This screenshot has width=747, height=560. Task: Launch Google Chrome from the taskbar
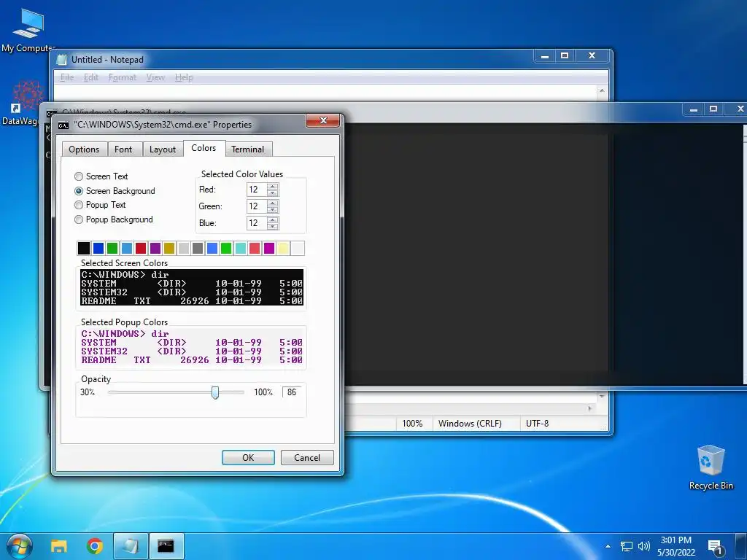click(x=94, y=545)
